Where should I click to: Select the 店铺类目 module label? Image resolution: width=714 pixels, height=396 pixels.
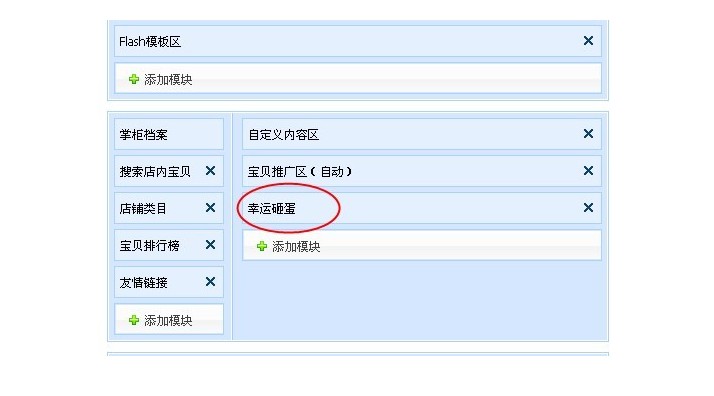[x=143, y=208]
